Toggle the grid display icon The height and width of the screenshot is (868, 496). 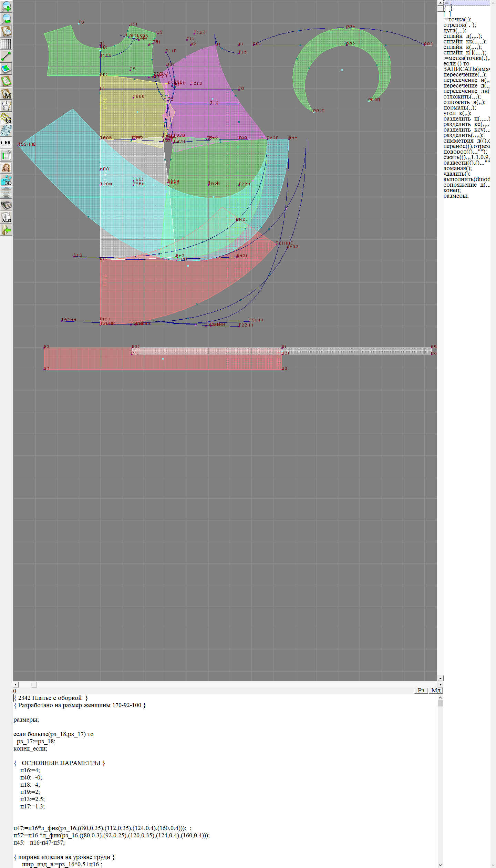[x=6, y=44]
